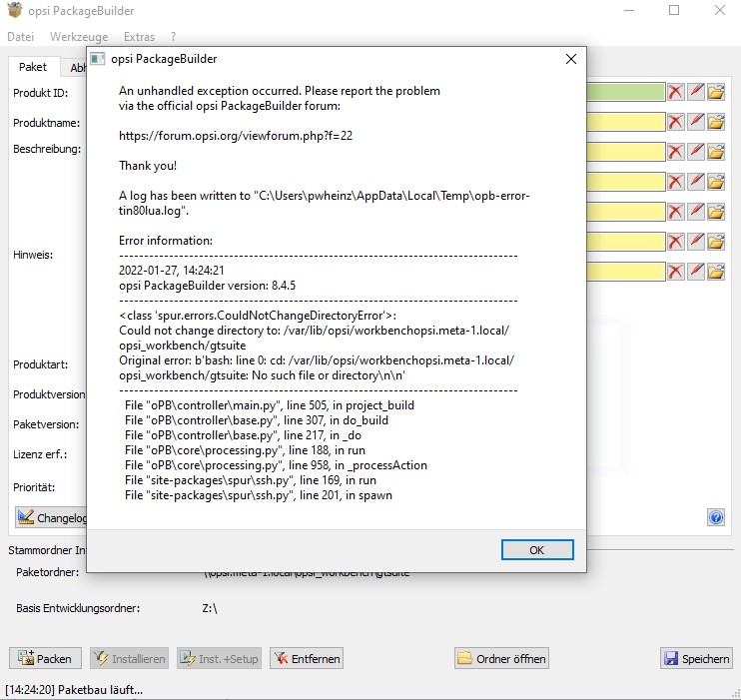Click the pencil icon in the third yellow field row

click(696, 182)
